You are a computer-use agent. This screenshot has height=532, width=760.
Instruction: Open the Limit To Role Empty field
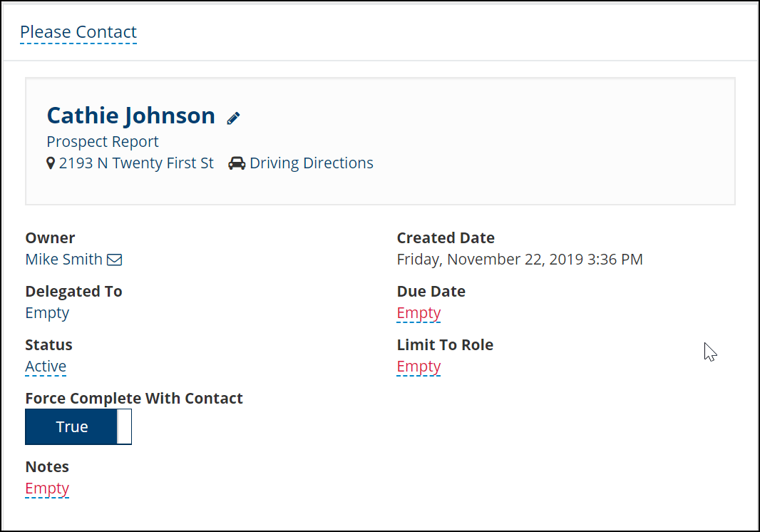pyautogui.click(x=418, y=366)
